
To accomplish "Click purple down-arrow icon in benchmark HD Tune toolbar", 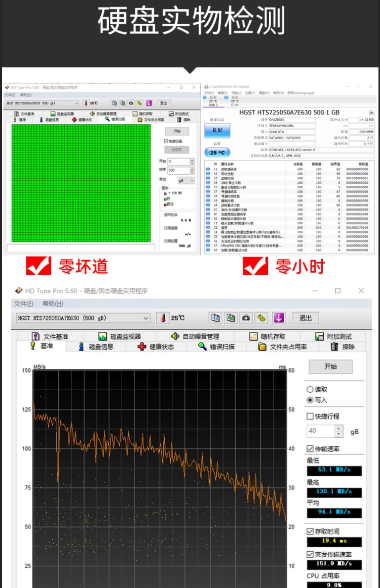I will [278, 318].
